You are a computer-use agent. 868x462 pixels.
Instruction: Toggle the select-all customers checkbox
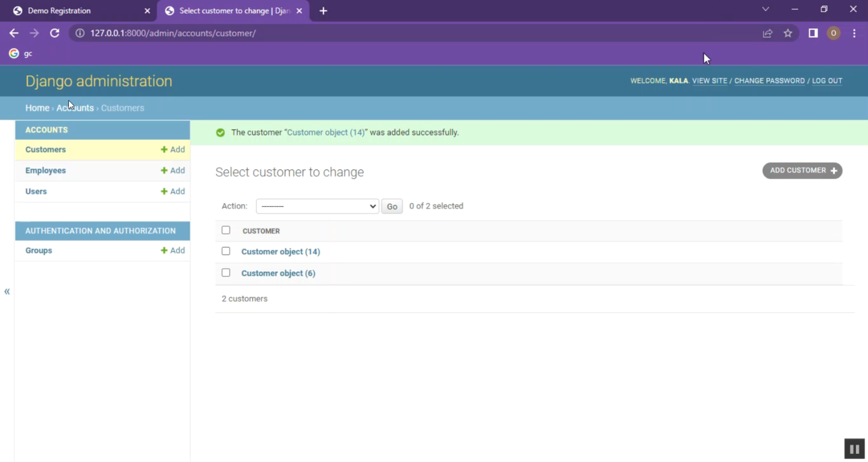tap(226, 230)
